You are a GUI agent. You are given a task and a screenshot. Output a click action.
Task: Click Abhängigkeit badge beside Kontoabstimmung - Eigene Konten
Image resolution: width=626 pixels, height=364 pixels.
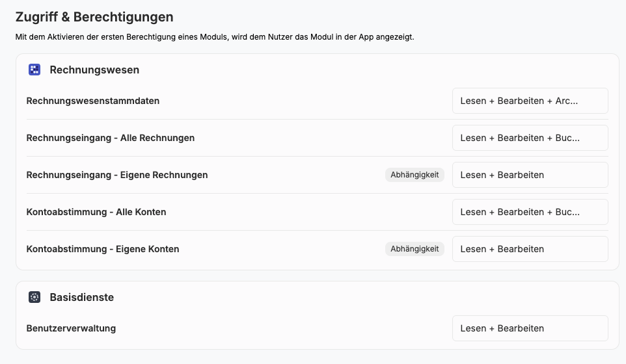pyautogui.click(x=415, y=249)
